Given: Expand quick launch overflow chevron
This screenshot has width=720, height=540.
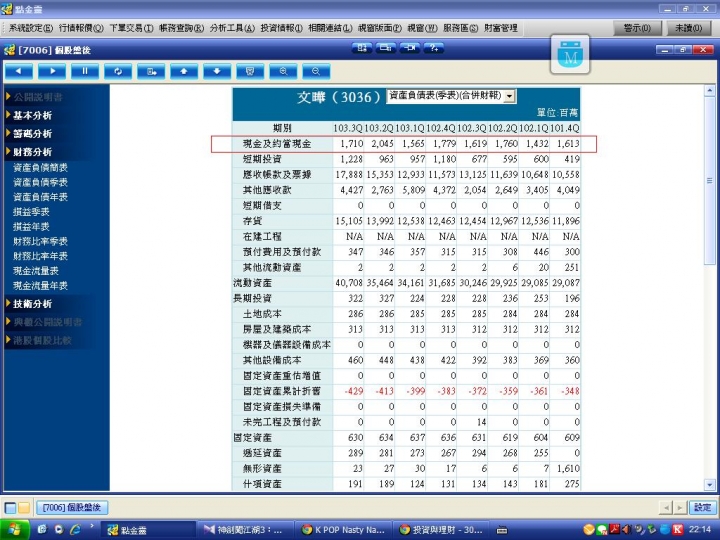Looking at the screenshot, I should [91, 526].
